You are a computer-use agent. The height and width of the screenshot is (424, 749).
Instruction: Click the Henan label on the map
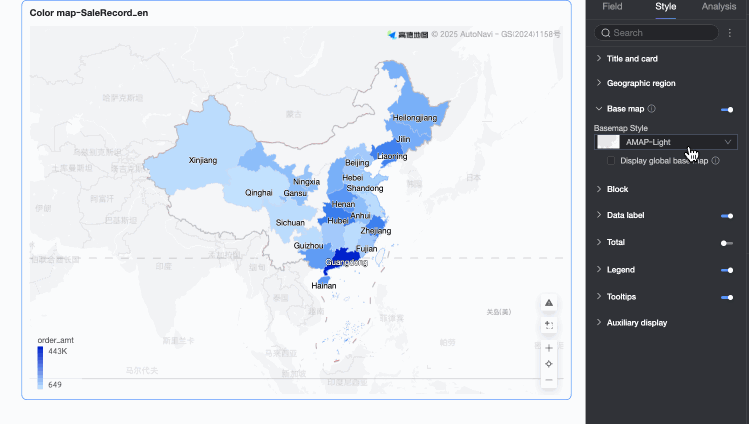(x=343, y=204)
